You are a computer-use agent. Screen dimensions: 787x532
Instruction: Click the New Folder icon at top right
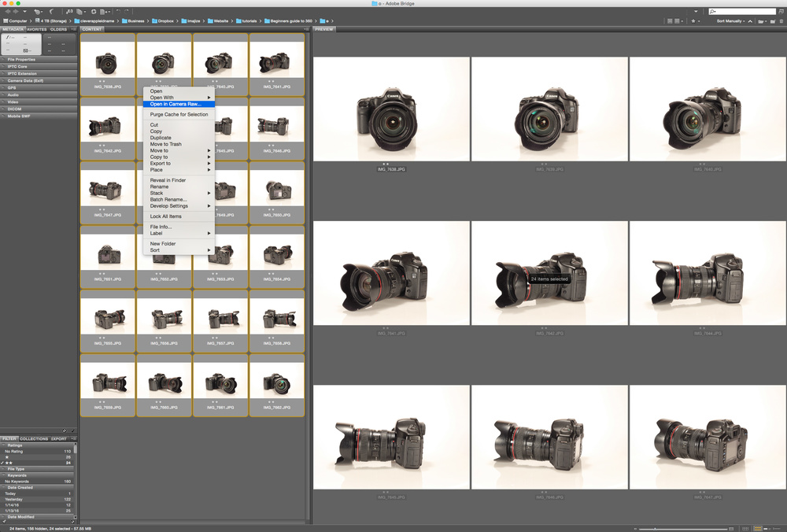click(773, 21)
